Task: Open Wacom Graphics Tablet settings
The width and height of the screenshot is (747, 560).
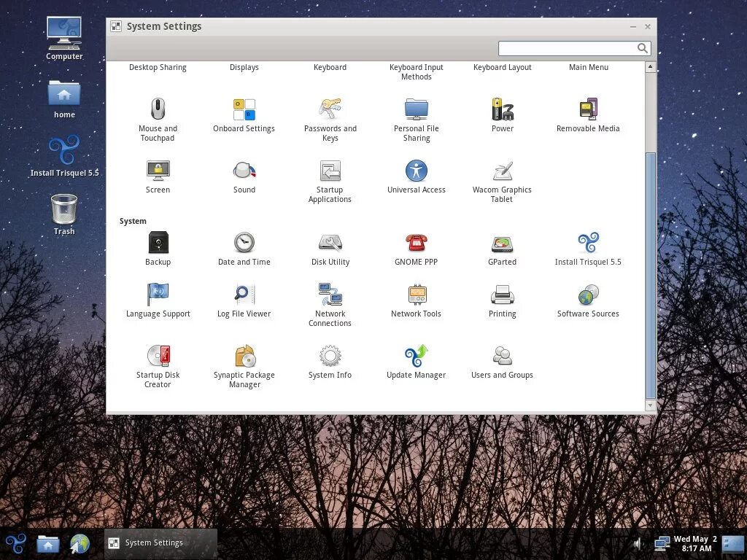Action: point(502,181)
